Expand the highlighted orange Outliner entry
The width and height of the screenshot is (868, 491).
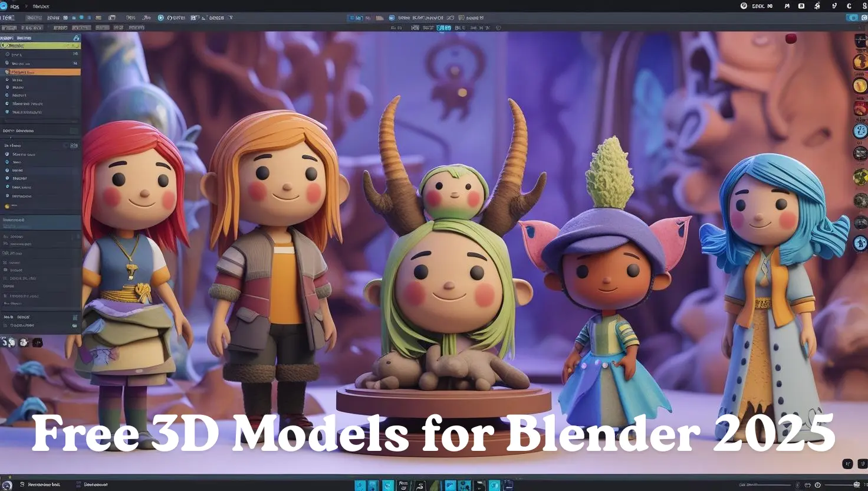8,71
